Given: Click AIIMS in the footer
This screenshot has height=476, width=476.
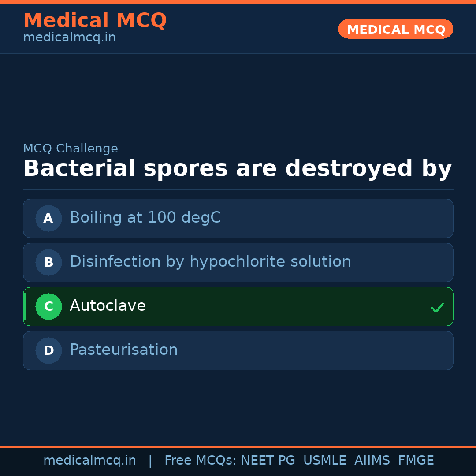Looking at the screenshot, I should click(x=372, y=461).
